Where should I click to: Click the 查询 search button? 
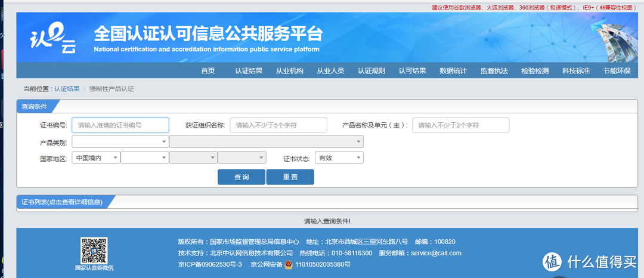click(x=241, y=177)
